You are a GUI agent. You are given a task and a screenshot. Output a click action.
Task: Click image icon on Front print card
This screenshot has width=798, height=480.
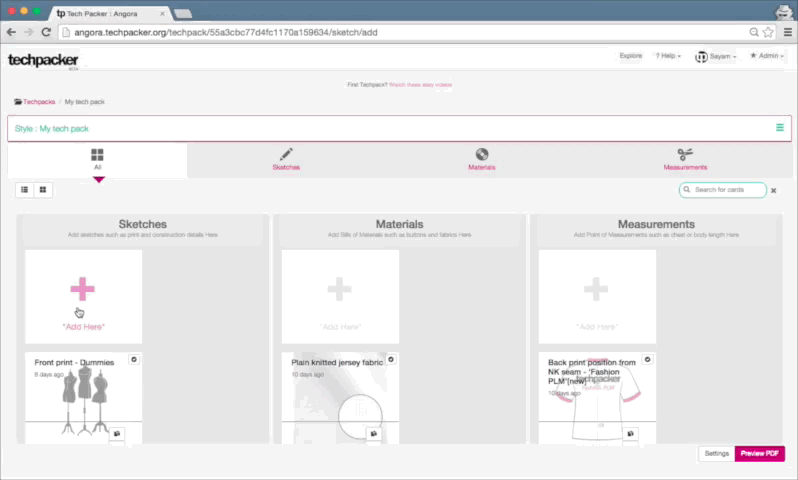[x=117, y=434]
